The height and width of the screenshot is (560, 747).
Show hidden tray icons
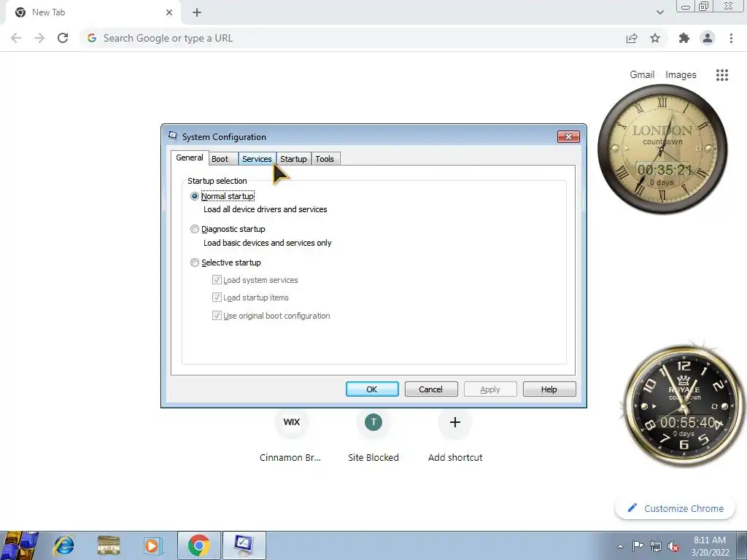620,546
